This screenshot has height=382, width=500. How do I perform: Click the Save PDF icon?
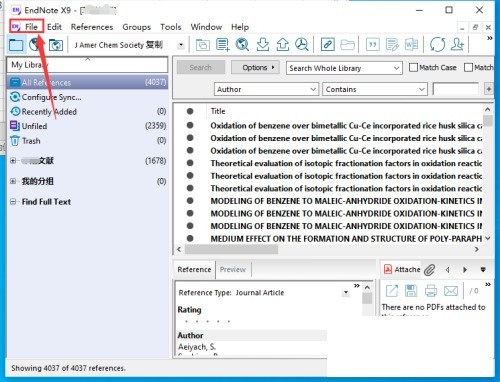tap(411, 291)
